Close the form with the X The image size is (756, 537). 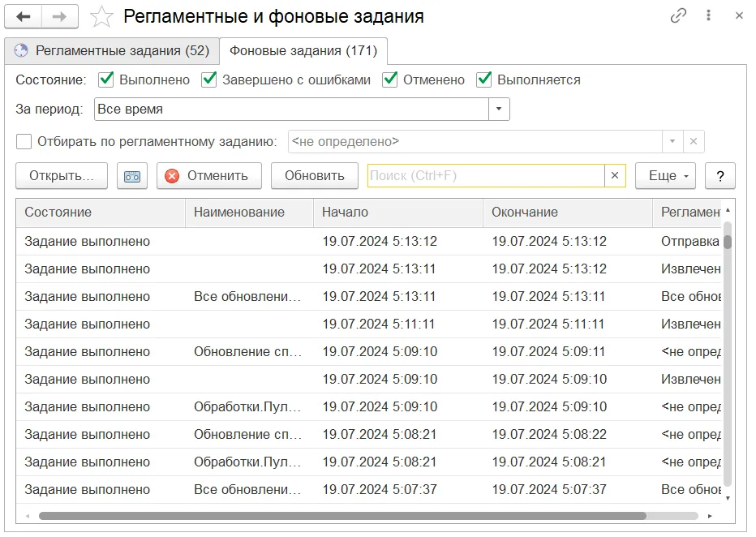[739, 15]
